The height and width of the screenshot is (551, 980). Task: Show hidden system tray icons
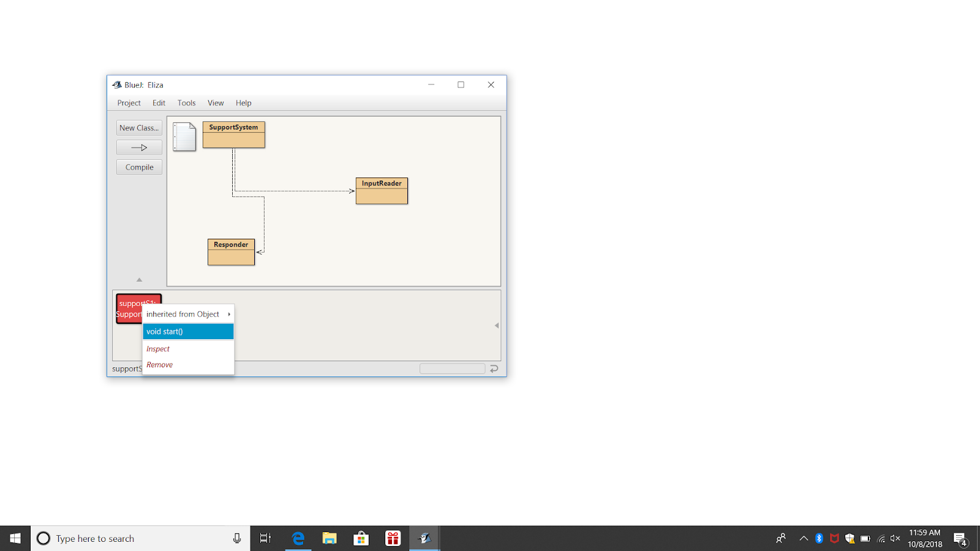[804, 538]
